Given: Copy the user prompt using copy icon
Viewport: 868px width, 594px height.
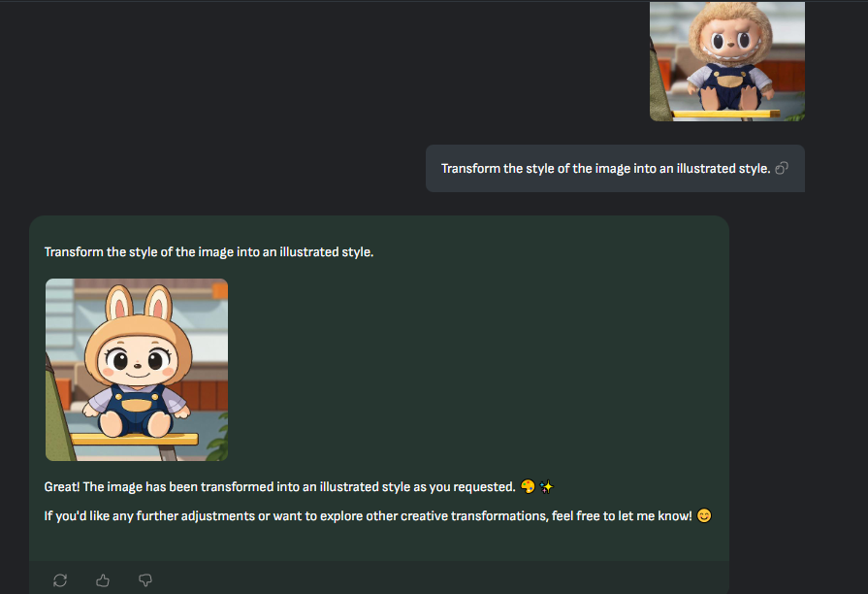Looking at the screenshot, I should coord(782,169).
